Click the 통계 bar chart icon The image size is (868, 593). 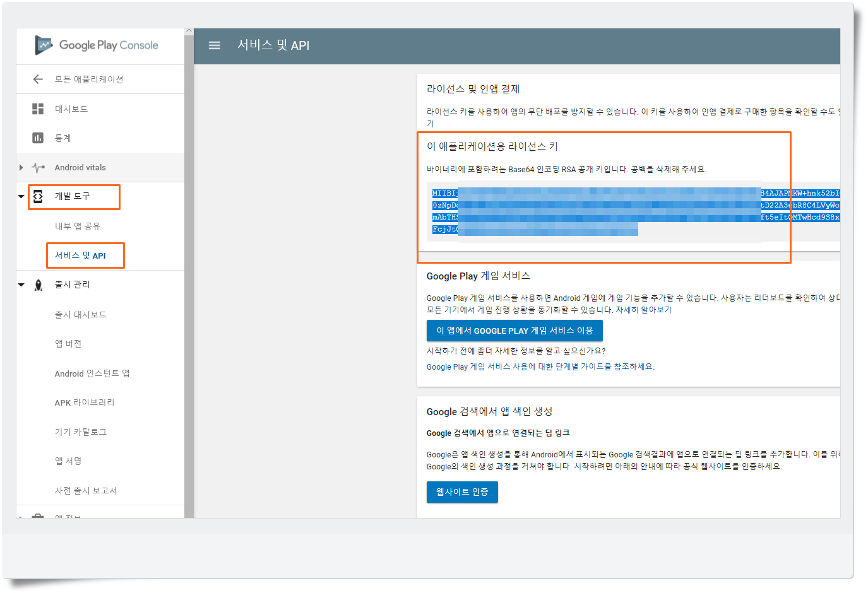pos(38,138)
